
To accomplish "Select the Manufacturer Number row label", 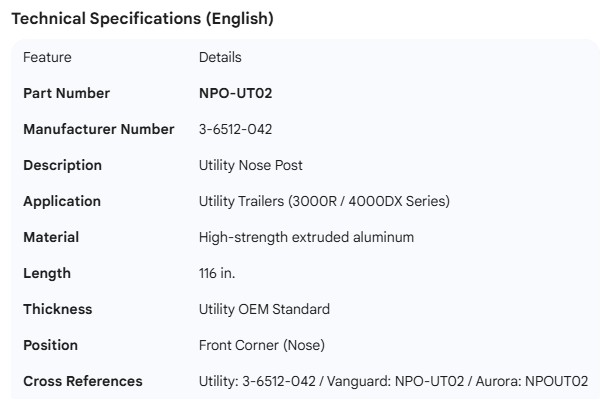I will point(99,130).
